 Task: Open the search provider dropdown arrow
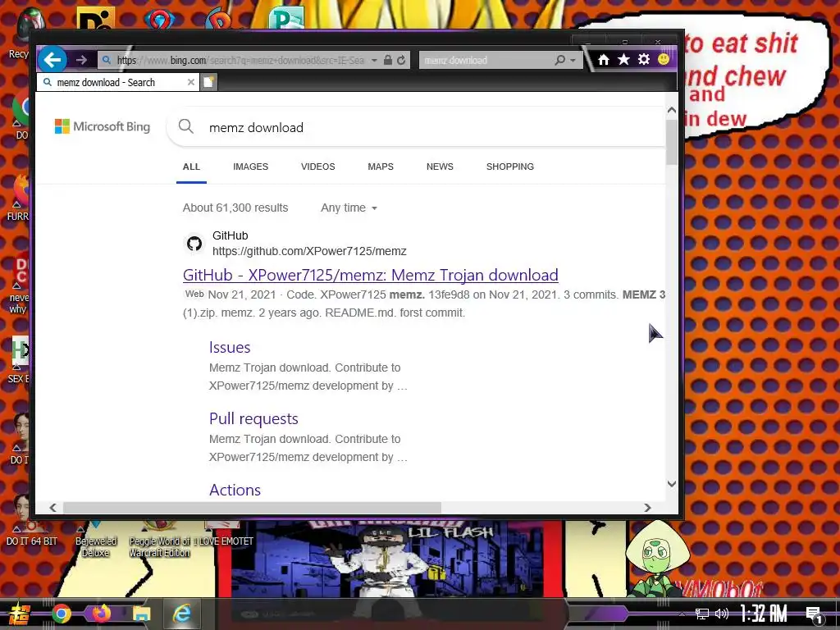(573, 60)
